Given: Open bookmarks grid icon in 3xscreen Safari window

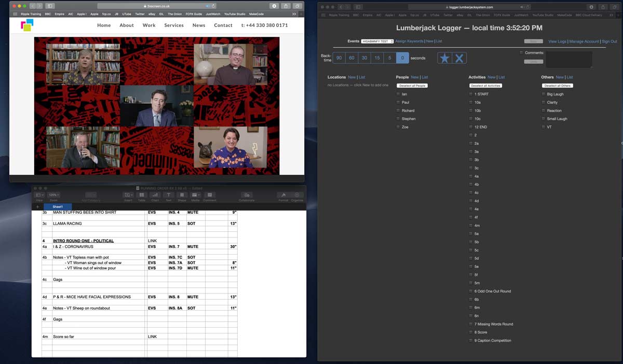Looking at the screenshot, I should (x=15, y=14).
